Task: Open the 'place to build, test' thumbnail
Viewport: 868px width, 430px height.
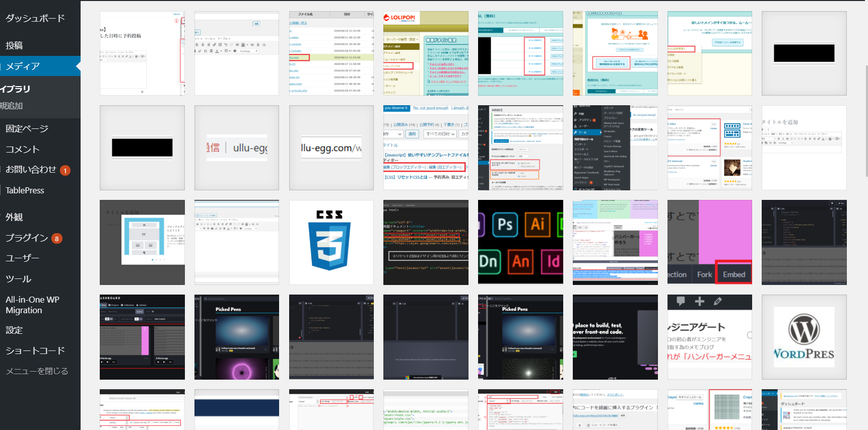Action: (615, 337)
